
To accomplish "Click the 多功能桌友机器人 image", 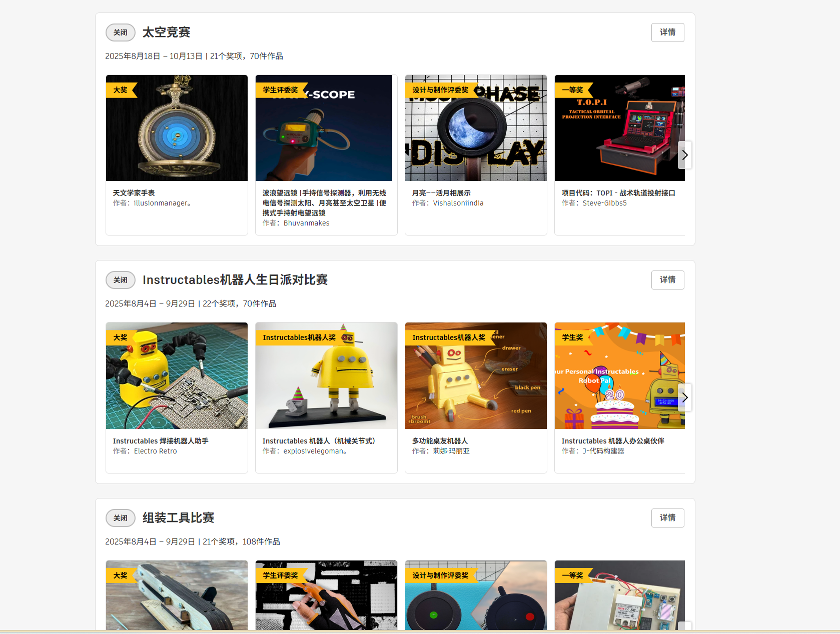I will pyautogui.click(x=475, y=375).
